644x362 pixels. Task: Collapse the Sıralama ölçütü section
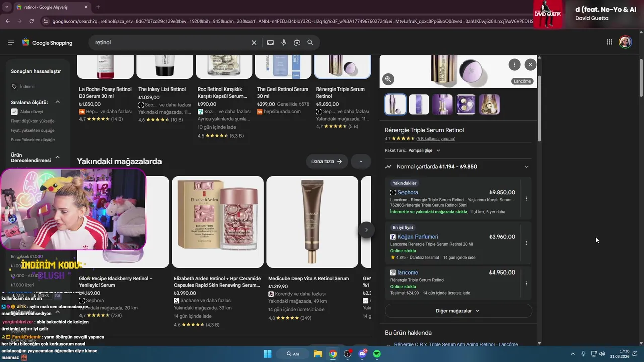click(57, 102)
